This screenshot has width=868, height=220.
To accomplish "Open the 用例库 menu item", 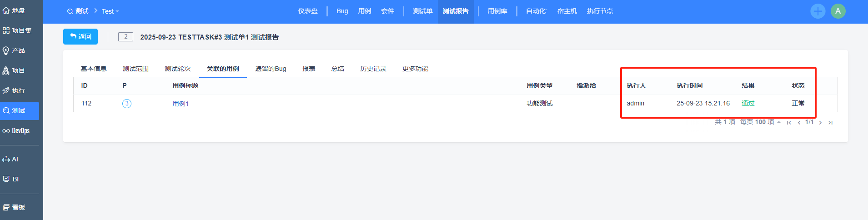I will [497, 11].
